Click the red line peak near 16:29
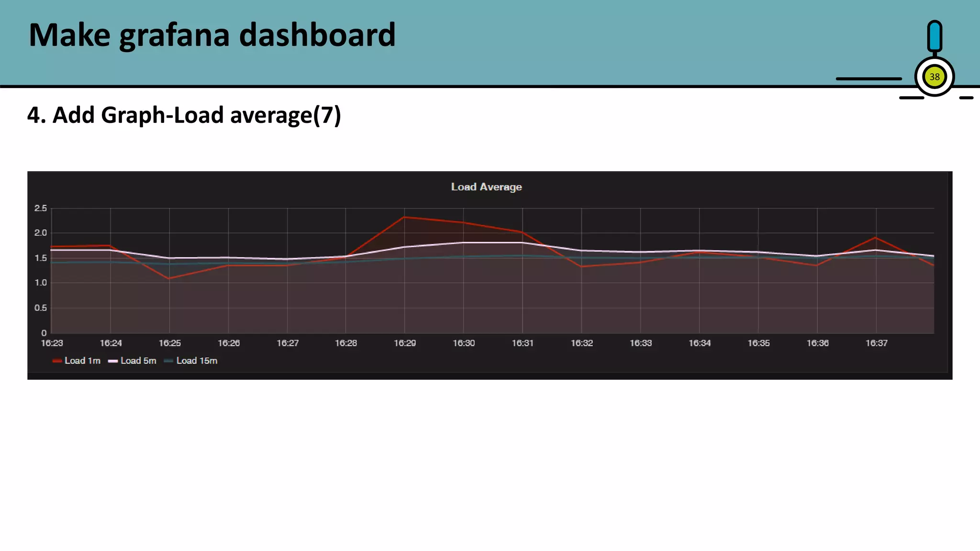980x551 pixels. [x=404, y=217]
